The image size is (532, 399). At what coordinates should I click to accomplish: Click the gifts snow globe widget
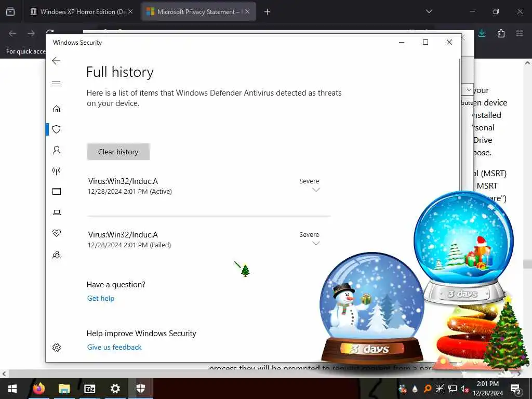tap(463, 248)
